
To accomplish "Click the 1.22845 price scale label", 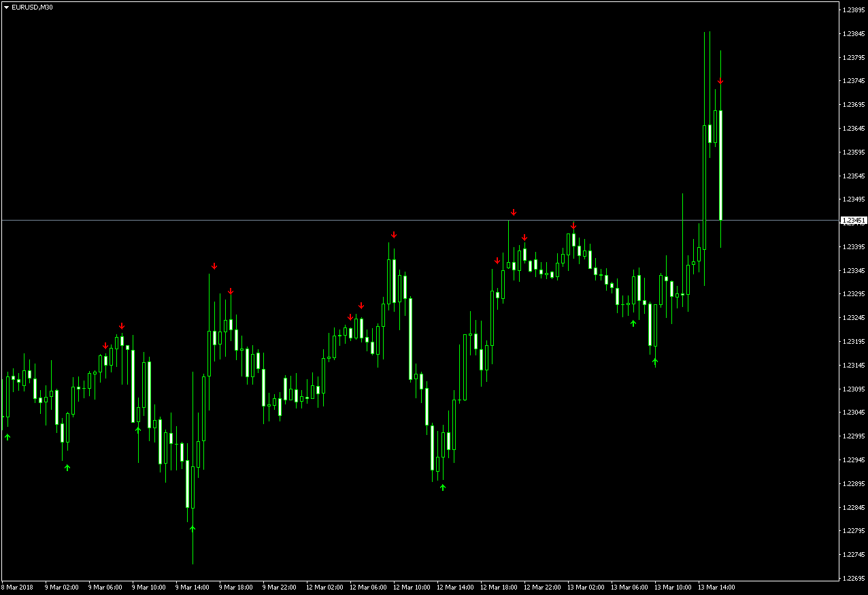I will tap(854, 508).
